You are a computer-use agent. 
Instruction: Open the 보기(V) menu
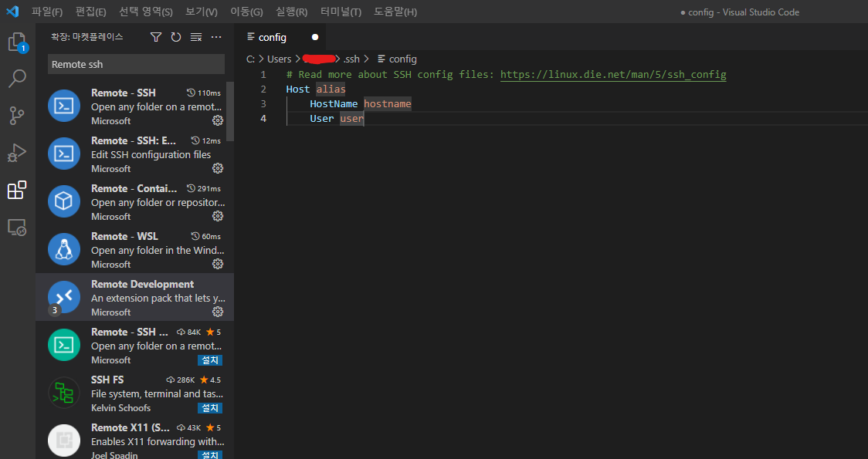[x=202, y=12]
